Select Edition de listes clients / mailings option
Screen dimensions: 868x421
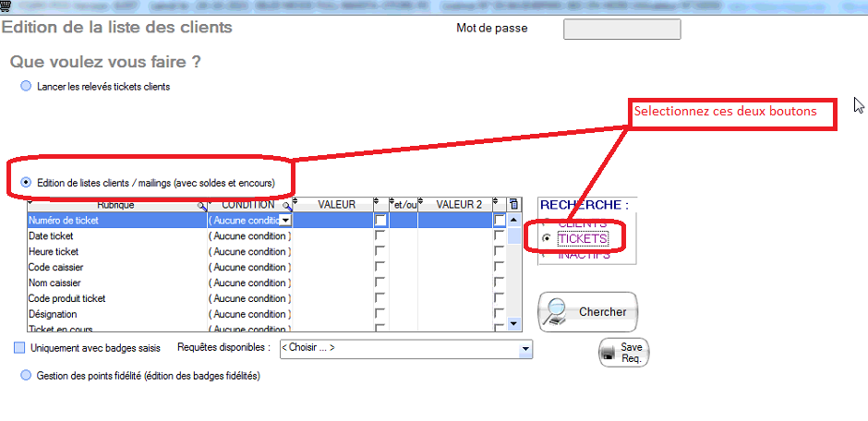(x=26, y=183)
